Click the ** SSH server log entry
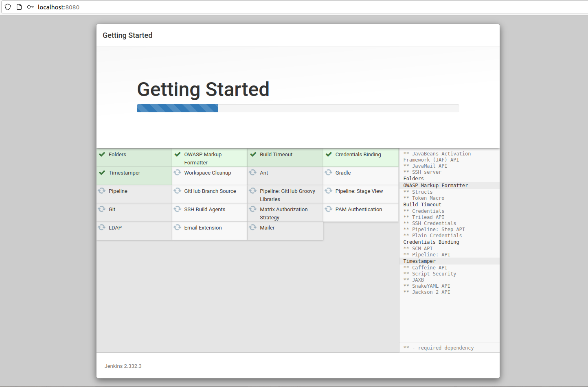The image size is (588, 387). tap(422, 172)
